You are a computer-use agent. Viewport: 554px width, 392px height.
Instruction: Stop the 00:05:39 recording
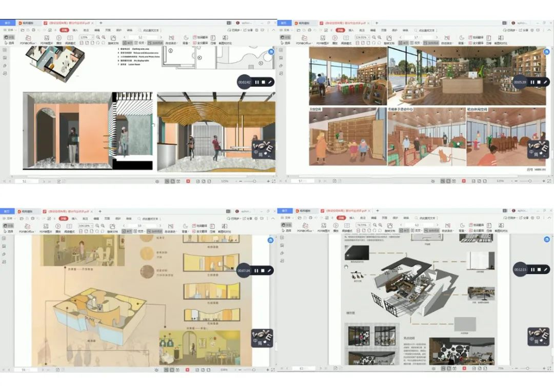click(539, 82)
